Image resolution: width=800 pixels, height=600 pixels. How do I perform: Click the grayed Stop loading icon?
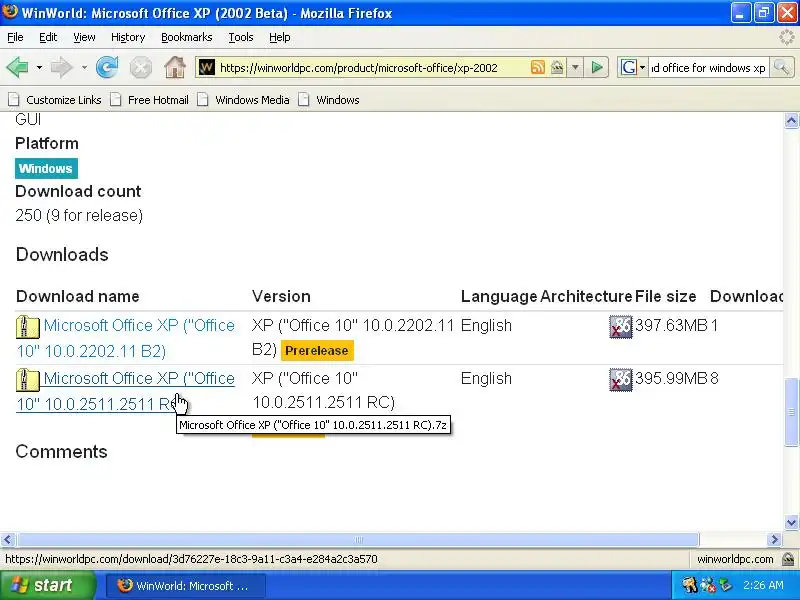pyautogui.click(x=140, y=67)
